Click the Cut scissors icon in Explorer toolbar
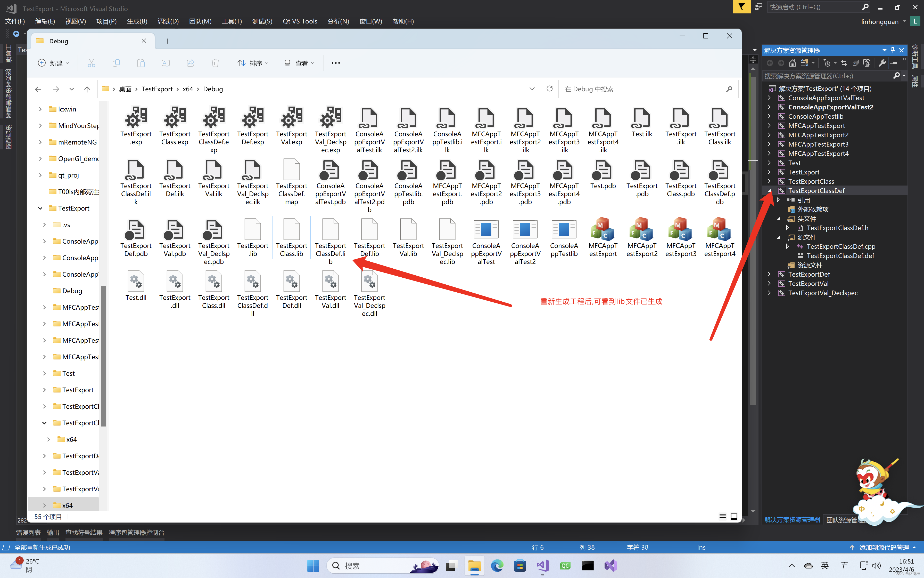Screen dimensions: 924x578 [x=91, y=63]
